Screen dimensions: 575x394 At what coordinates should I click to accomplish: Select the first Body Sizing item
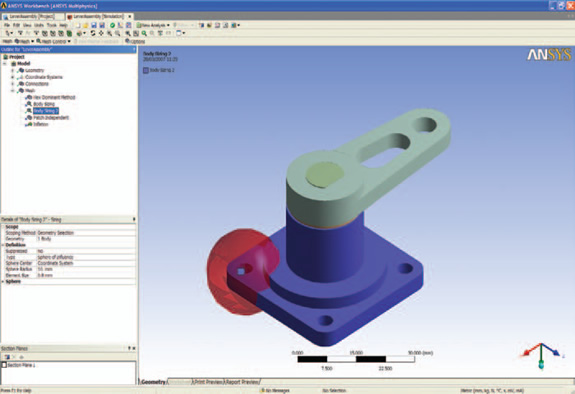click(44, 104)
